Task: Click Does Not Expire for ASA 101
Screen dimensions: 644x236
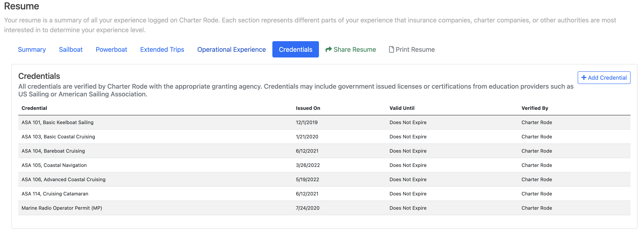Action: click(408, 122)
